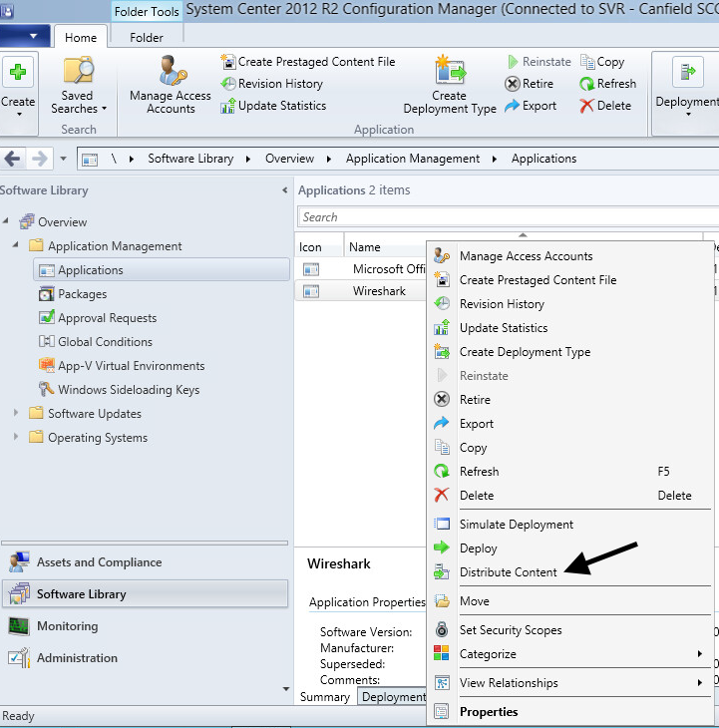
Task: Open the Categorize submenu
Action: pos(570,654)
